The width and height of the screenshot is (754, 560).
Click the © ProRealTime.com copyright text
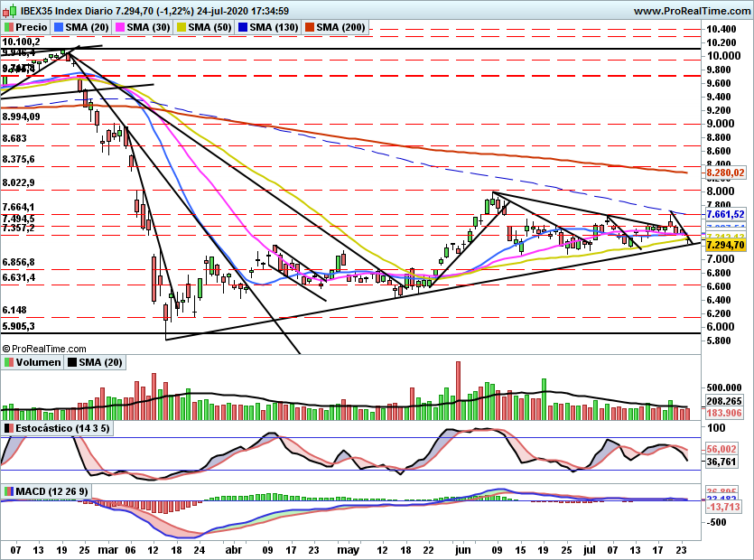click(44, 349)
